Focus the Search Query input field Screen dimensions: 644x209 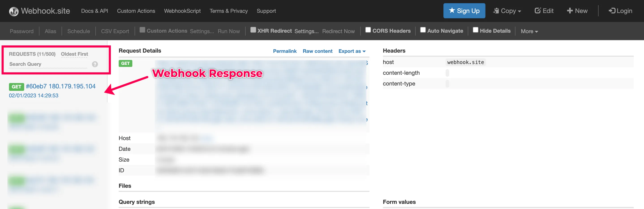click(48, 64)
